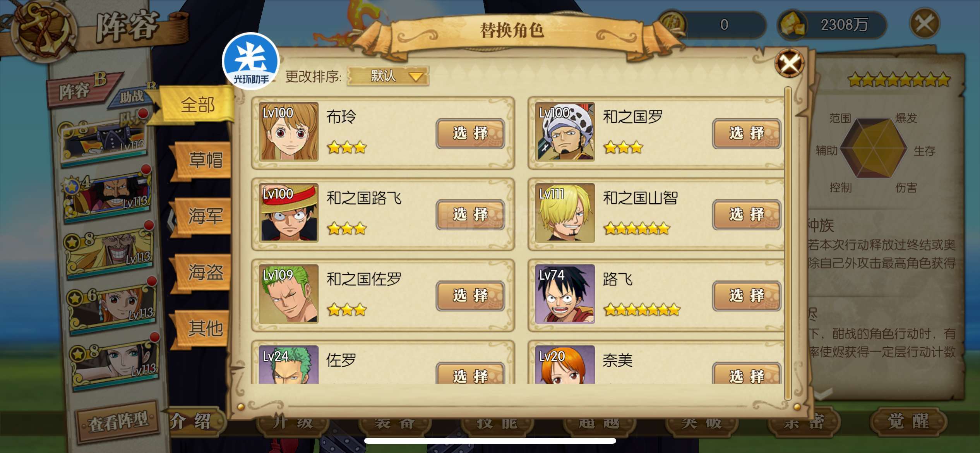Viewport: 980px width, 453px height.
Task: Switch to the 草帽 filter tab
Action: click(202, 160)
